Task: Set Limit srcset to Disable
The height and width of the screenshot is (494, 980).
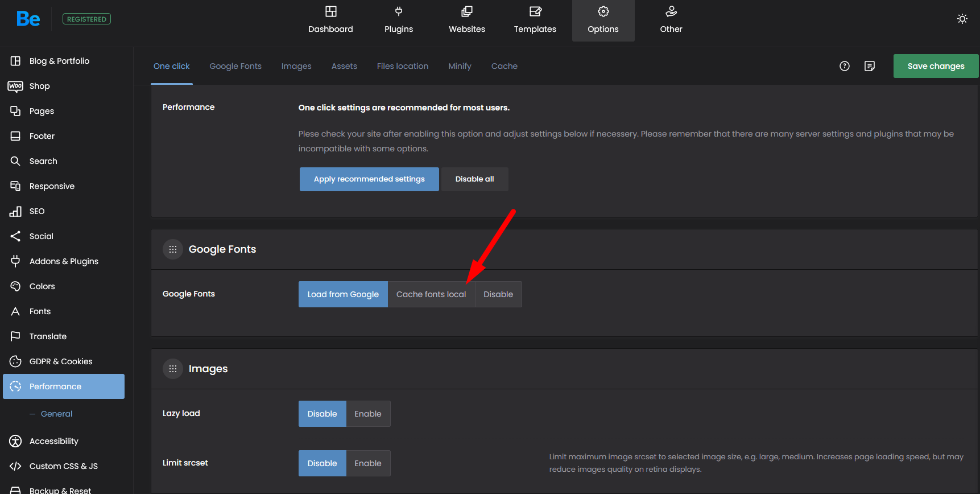Action: point(322,463)
